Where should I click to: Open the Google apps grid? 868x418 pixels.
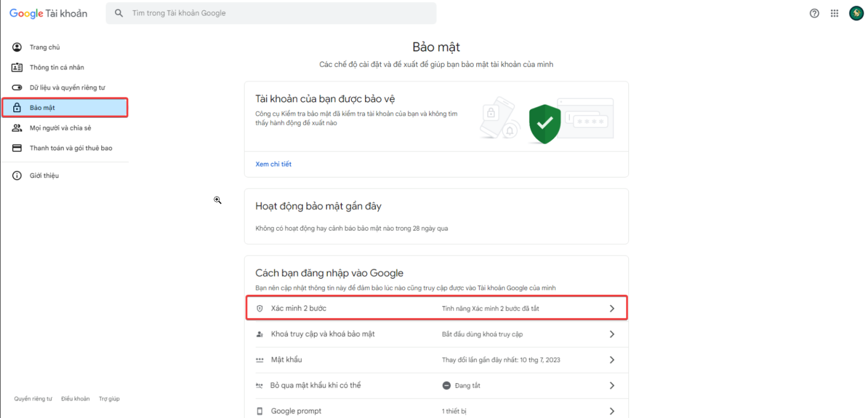coord(834,13)
